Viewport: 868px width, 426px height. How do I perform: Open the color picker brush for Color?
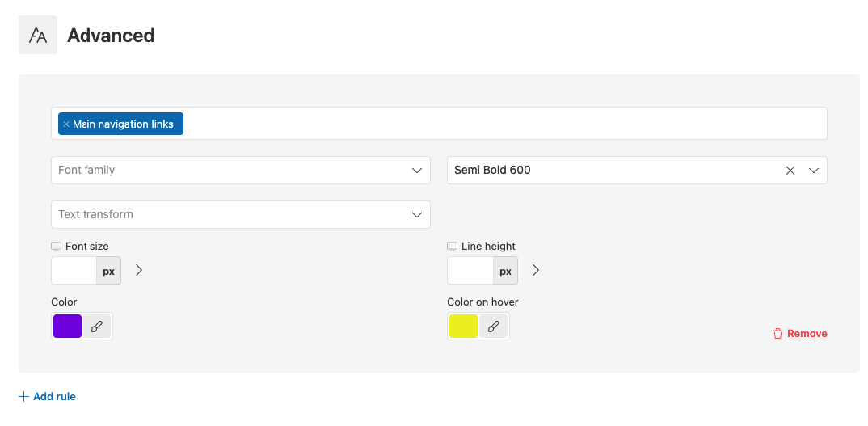97,327
